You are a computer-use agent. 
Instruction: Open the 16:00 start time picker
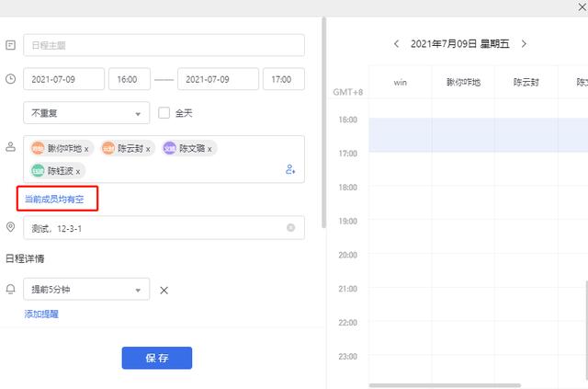[129, 79]
